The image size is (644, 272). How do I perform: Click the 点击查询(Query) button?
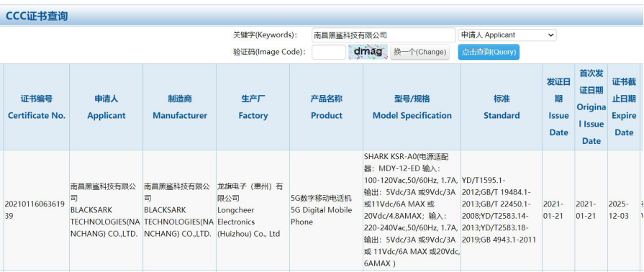click(489, 53)
